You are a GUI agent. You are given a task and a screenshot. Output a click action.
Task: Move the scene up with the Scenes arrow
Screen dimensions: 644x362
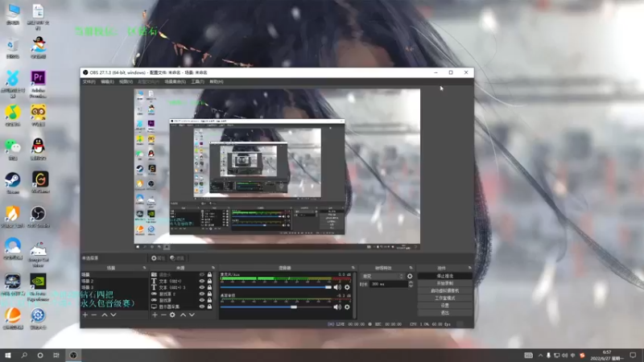105,315
